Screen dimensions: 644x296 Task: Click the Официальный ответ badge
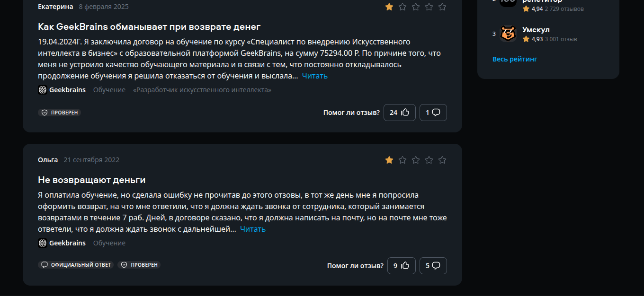[x=76, y=265]
